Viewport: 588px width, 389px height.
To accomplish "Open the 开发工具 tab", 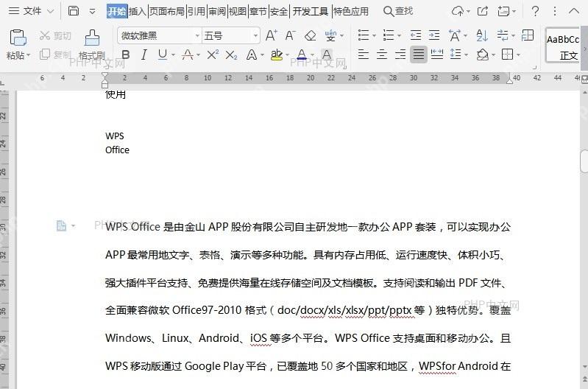I will pos(310,11).
